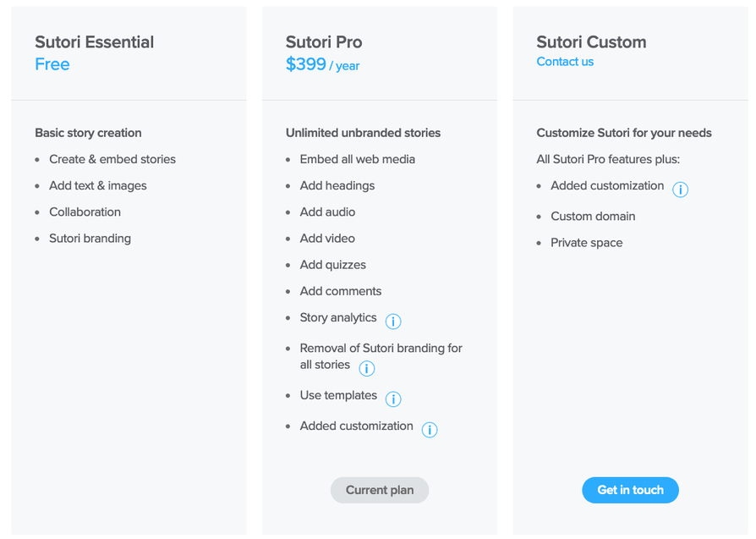The width and height of the screenshot is (756, 539).
Task: Click Private space in the Custom plan
Action: coord(586,242)
